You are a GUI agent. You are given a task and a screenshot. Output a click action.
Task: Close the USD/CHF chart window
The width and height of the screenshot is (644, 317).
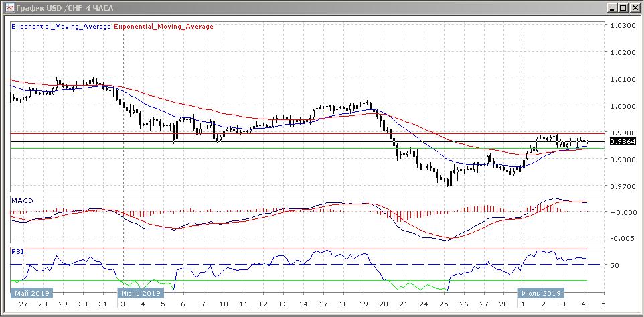coord(635,7)
